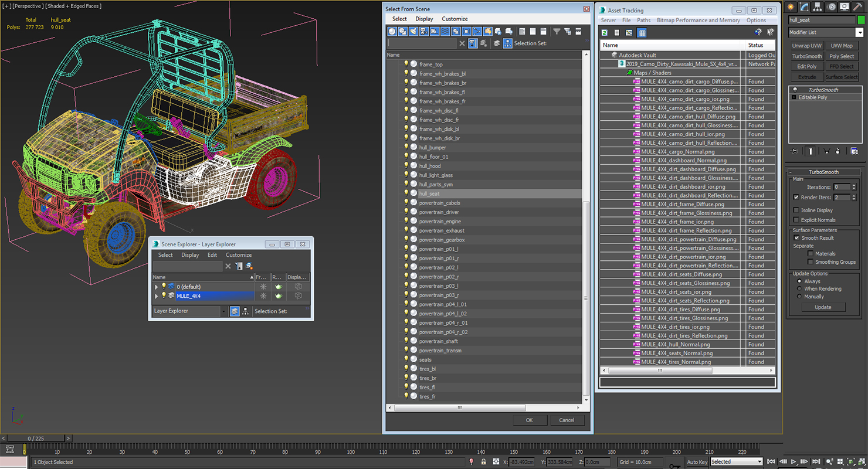Toggle Display Geometry filter in Select From Scene
This screenshot has height=469, width=868.
point(392,32)
